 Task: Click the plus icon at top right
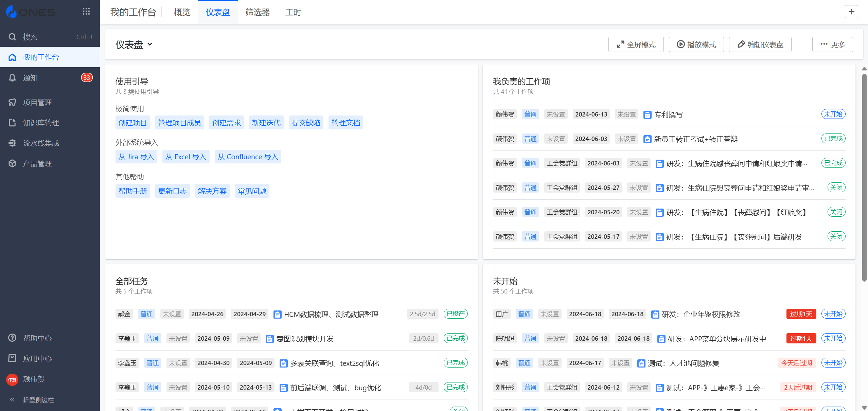(x=851, y=12)
